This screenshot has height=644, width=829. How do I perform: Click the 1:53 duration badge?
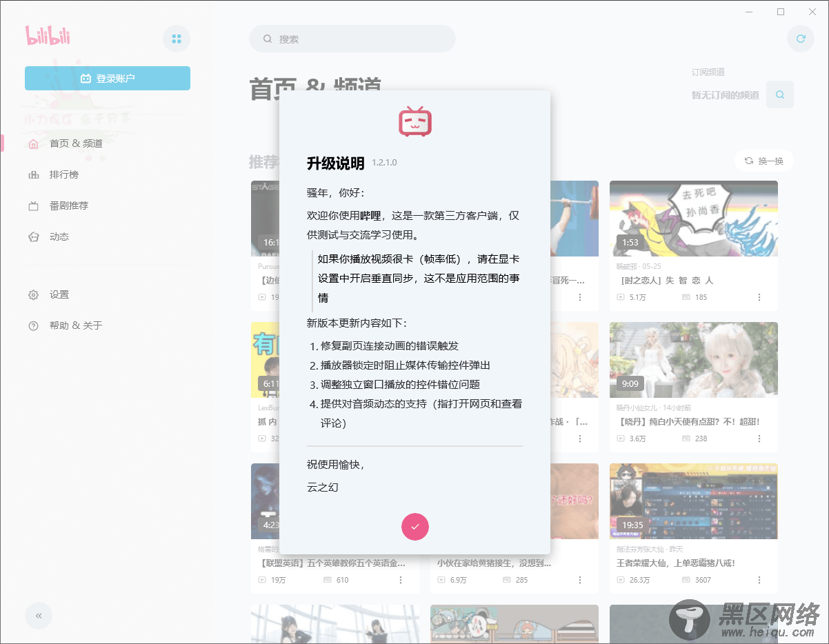pos(630,242)
